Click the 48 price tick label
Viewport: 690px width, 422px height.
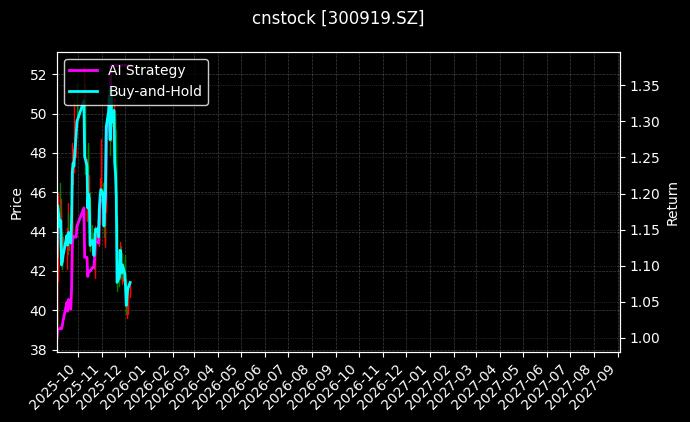38,154
